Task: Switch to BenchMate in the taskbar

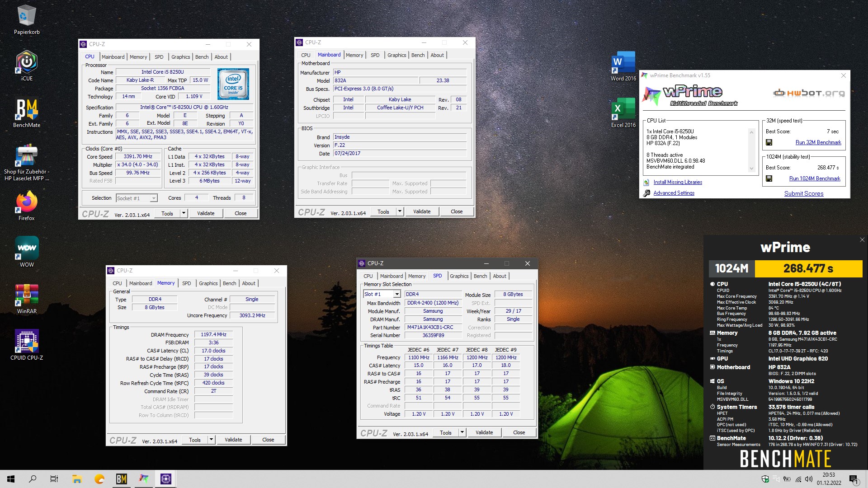Action: 122,479
